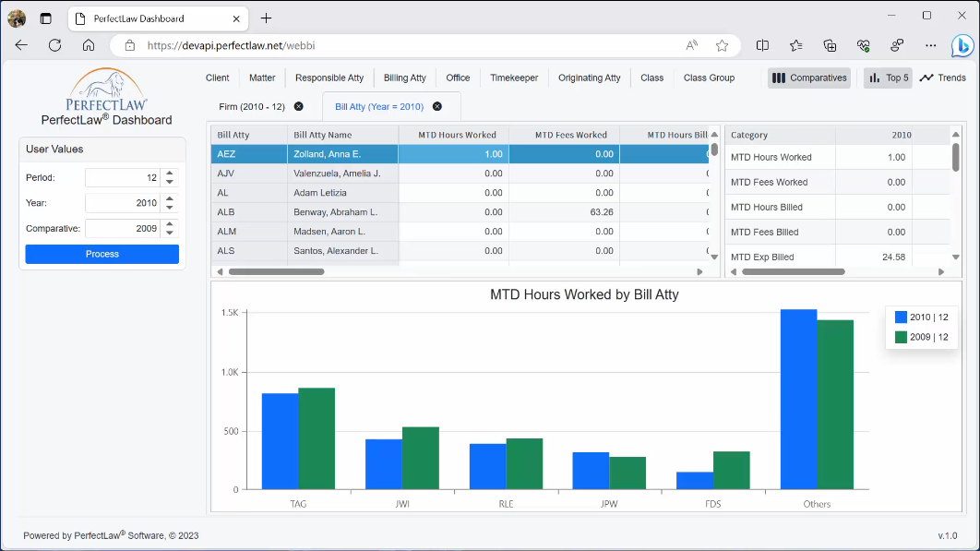980x551 pixels.
Task: Toggle the Top 5 filter
Action: click(x=887, y=78)
